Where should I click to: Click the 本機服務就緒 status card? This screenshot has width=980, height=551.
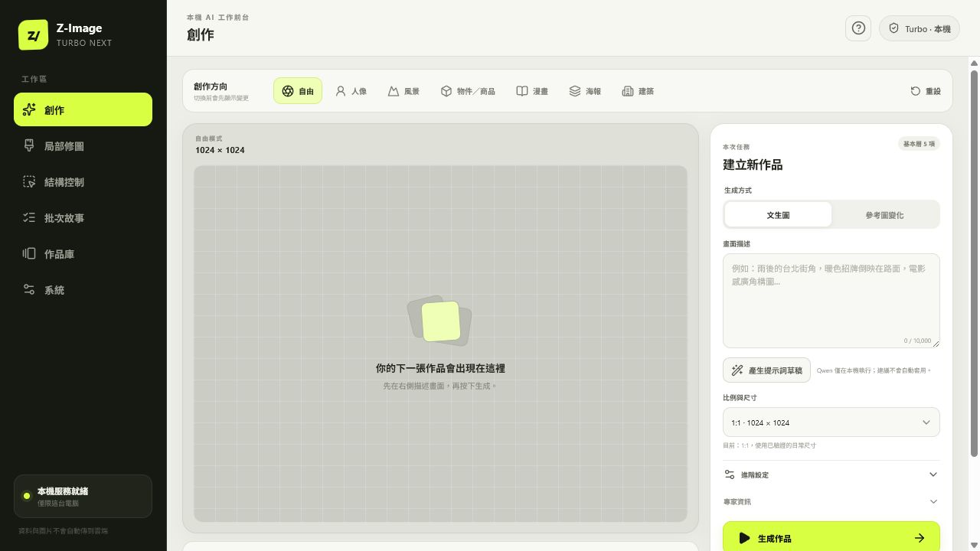[83, 497]
